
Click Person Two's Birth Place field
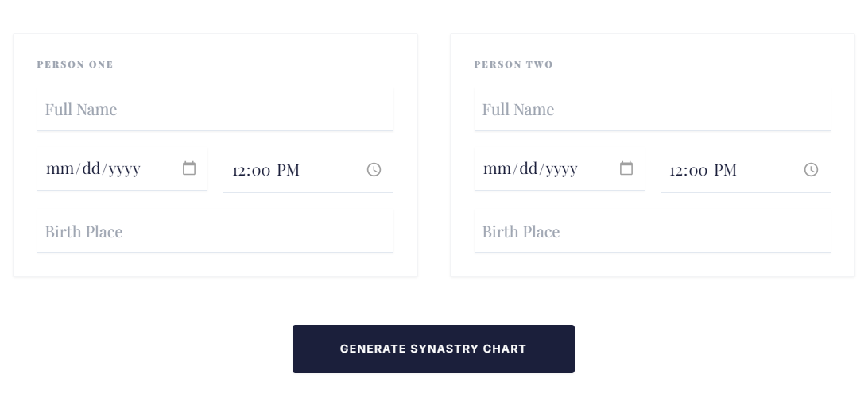click(x=652, y=232)
